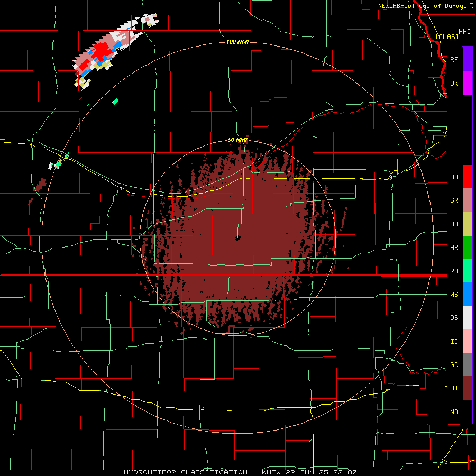This screenshot has width=476, height=476.
Task: Pick the light green RA rain swatch
Action: (x=467, y=271)
